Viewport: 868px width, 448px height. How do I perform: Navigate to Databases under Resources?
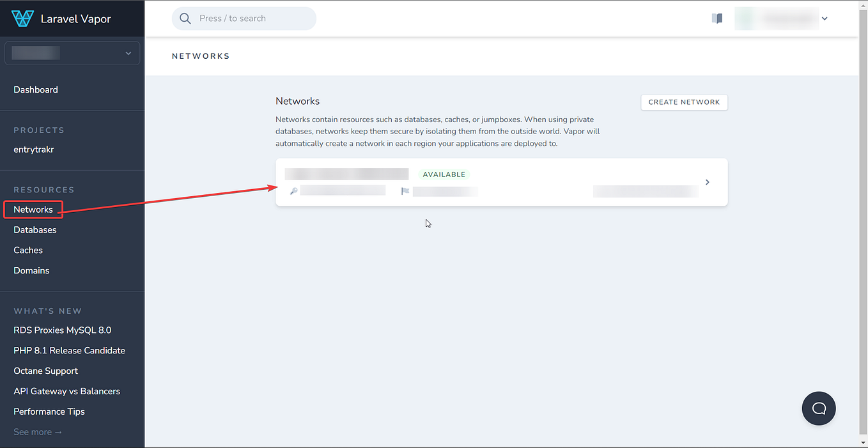pos(35,229)
